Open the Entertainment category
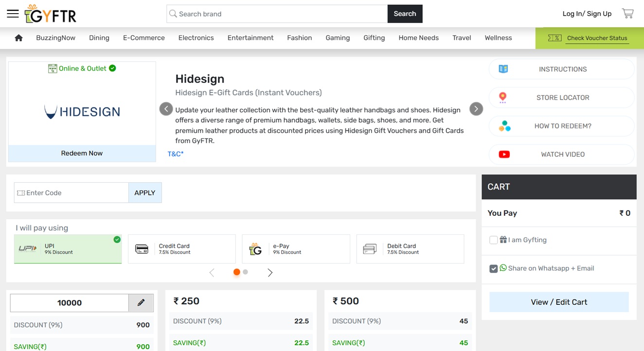The height and width of the screenshot is (351, 644). [x=250, y=38]
